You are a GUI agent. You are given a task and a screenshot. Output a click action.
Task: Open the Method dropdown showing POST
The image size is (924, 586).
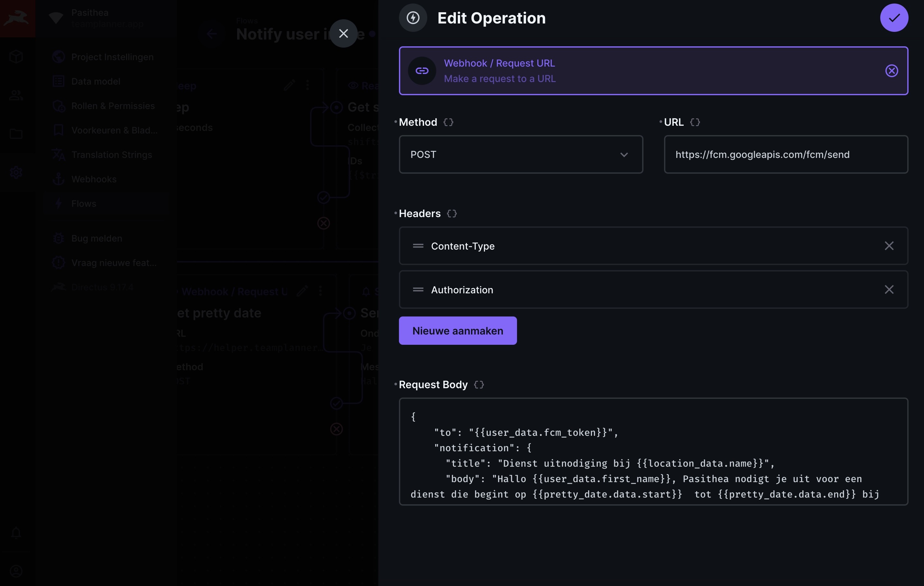click(521, 155)
